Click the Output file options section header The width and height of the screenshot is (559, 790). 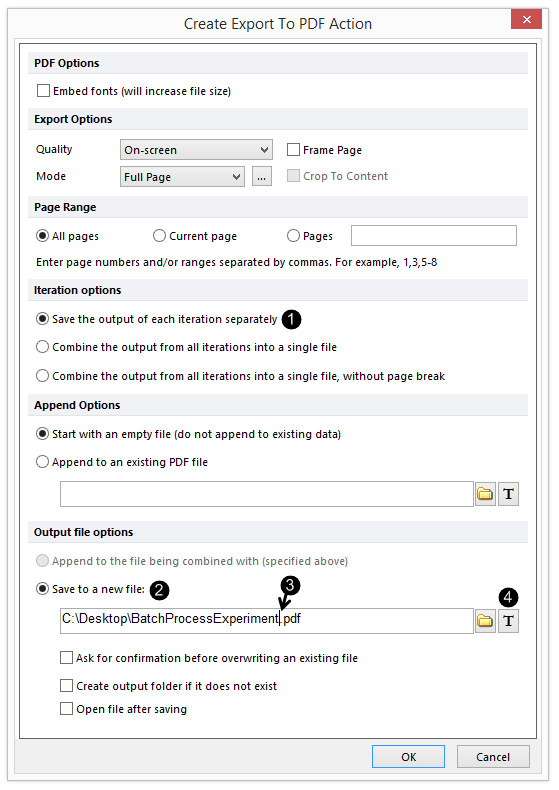pos(278,532)
